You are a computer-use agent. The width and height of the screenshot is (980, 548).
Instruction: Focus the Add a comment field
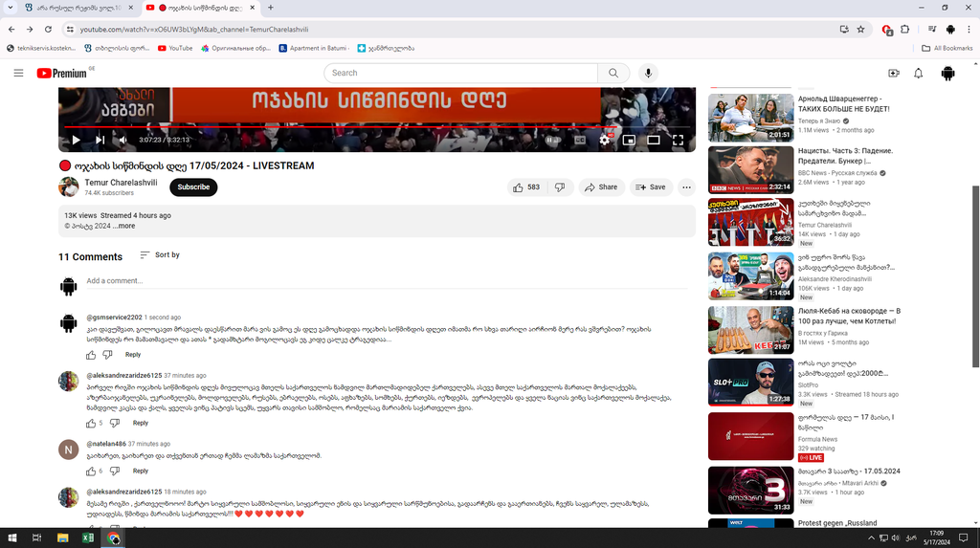pos(387,280)
